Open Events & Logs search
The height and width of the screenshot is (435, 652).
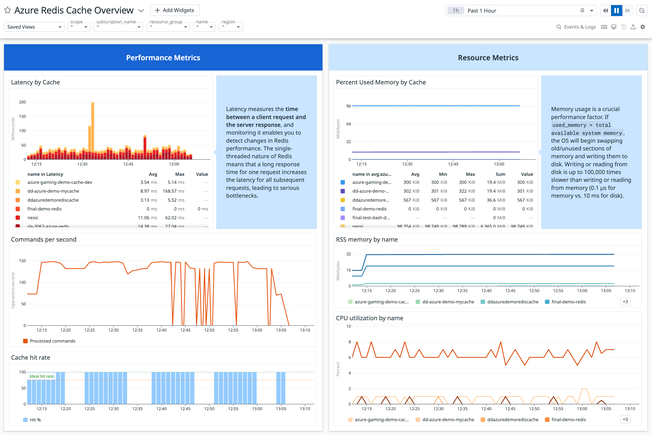(x=575, y=27)
